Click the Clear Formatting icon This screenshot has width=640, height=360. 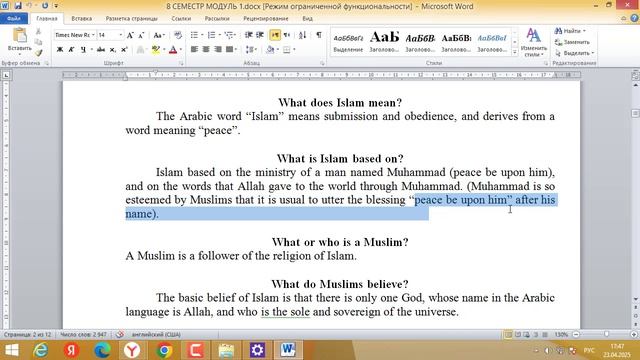click(178, 36)
